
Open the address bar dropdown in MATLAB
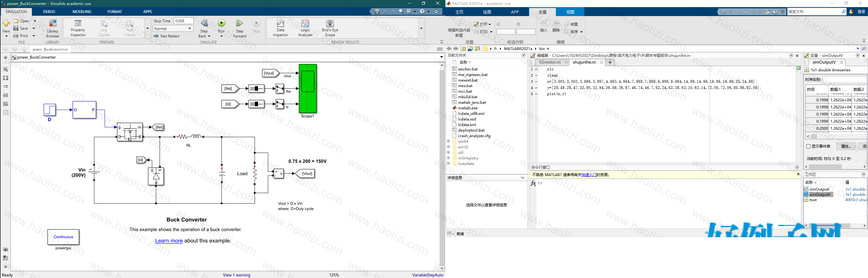click(x=857, y=49)
